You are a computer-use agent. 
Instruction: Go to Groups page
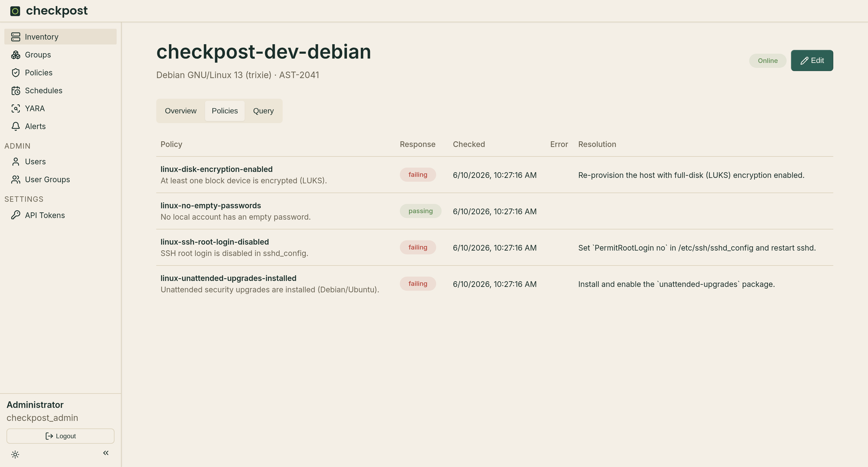pos(60,55)
